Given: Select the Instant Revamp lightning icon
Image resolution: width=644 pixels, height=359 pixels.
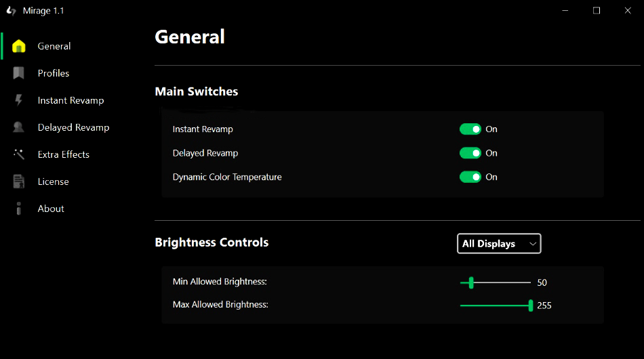Looking at the screenshot, I should [18, 100].
